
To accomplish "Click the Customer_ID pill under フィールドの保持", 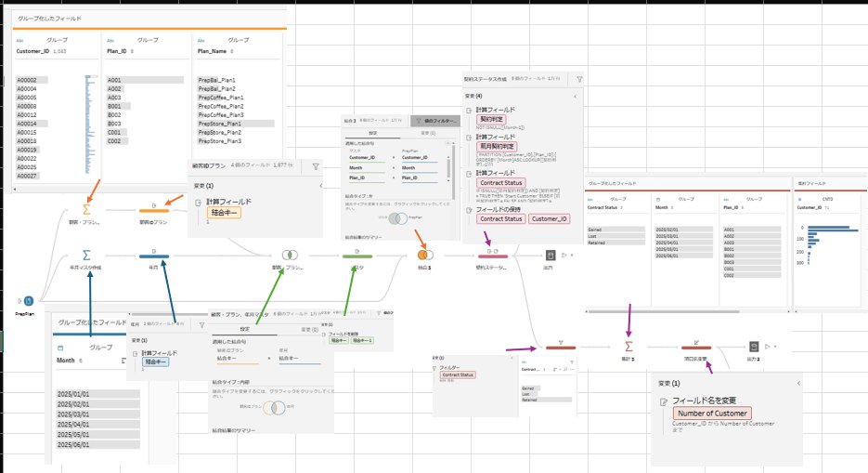I will click(550, 218).
